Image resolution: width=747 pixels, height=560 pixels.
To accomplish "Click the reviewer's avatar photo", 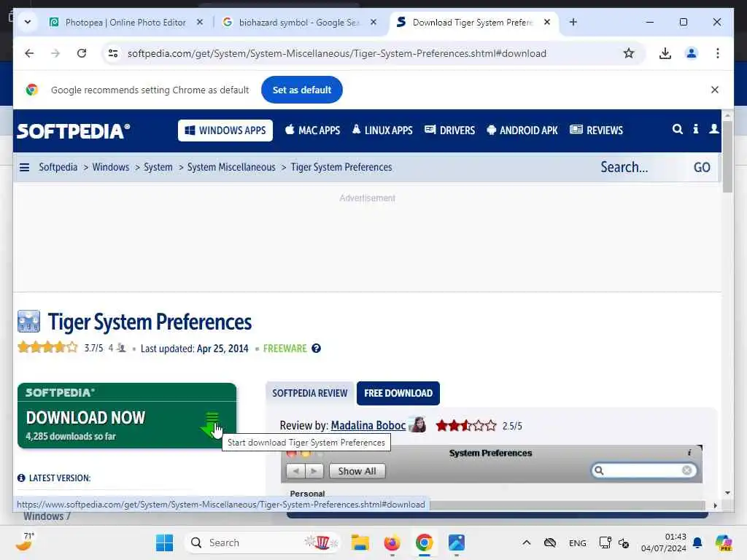I will [418, 424].
